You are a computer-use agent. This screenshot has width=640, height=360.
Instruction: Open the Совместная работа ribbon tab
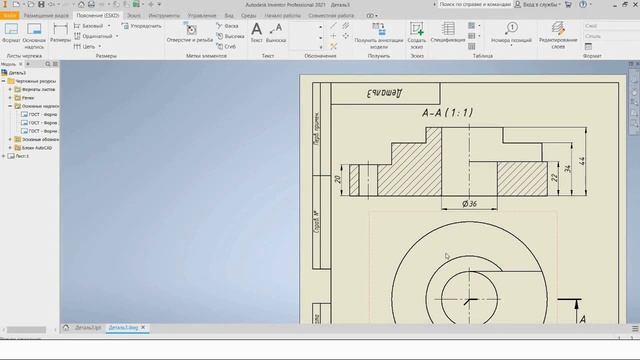click(331, 16)
